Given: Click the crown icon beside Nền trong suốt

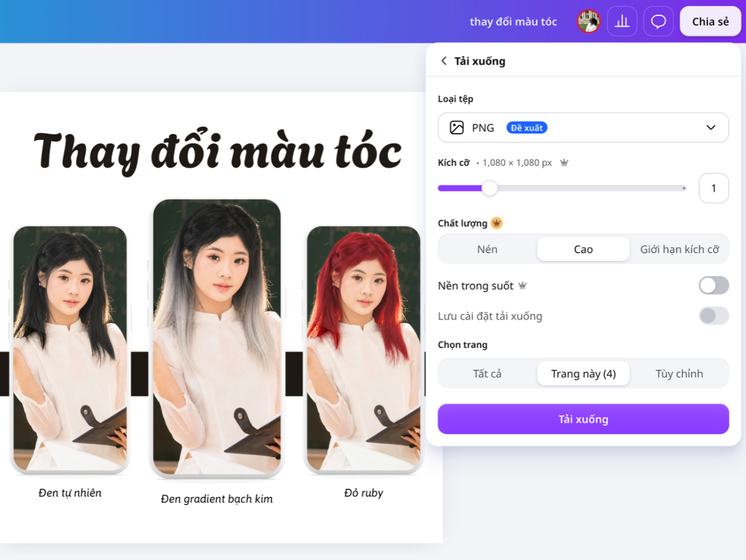Looking at the screenshot, I should click(522, 286).
